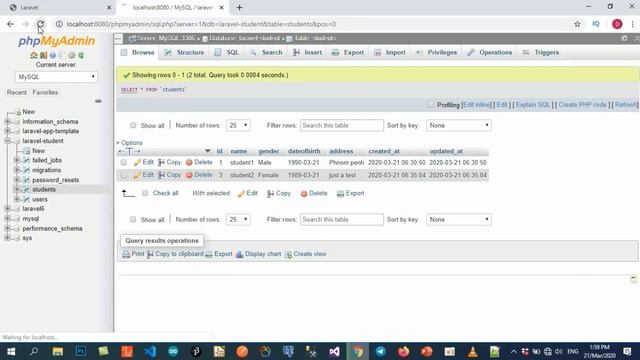Click the users table icon in tree
The height and width of the screenshot is (360, 640).
(27, 199)
